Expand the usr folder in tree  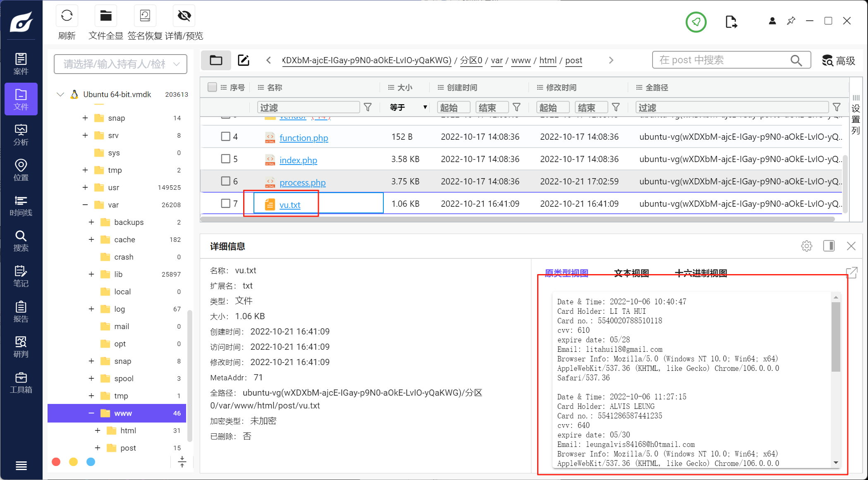85,187
